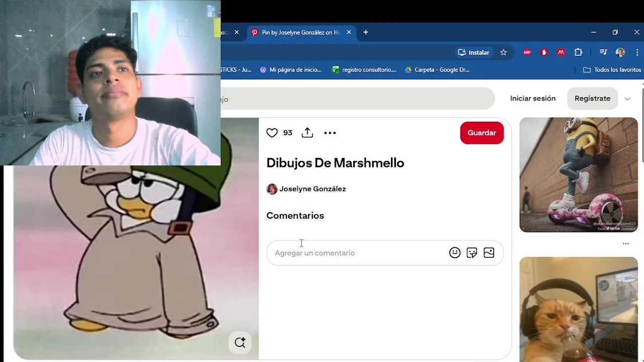The height and width of the screenshot is (362, 644).
Task: Click the 93 likes count
Action: pos(288,133)
